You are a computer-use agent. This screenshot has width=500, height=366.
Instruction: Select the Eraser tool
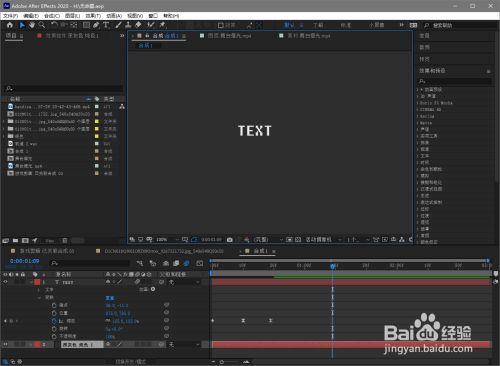point(138,25)
